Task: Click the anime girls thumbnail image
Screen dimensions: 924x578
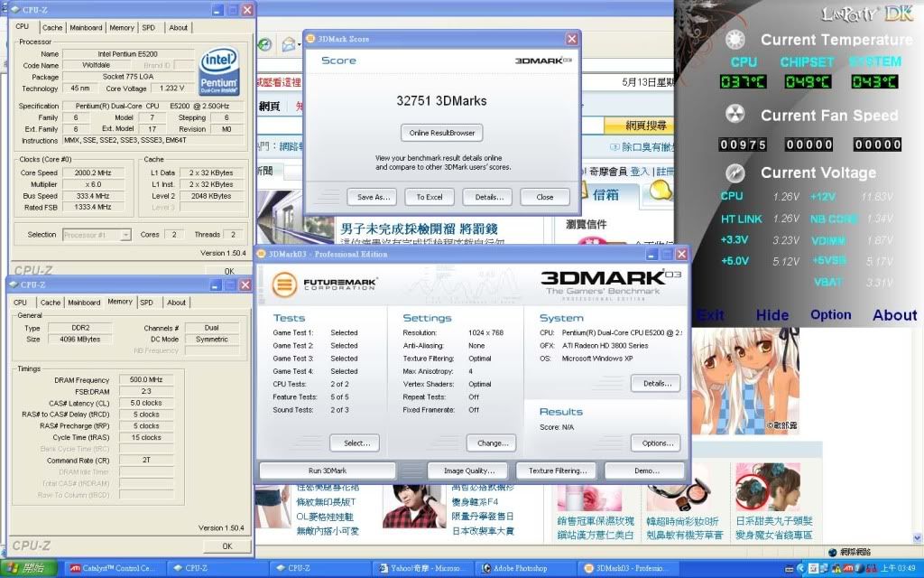Action: tap(744, 381)
